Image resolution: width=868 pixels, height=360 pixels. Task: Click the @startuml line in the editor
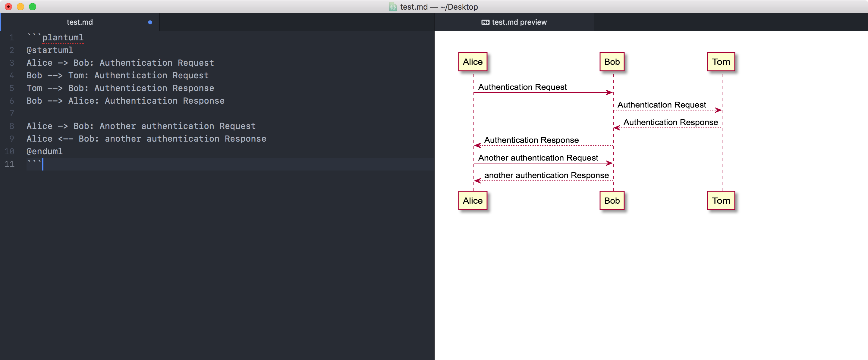click(x=49, y=50)
